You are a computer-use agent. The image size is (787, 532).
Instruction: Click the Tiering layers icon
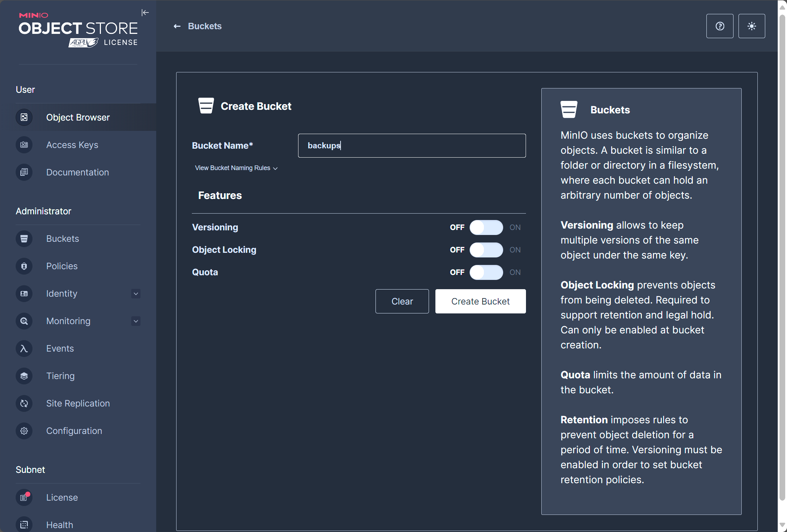pyautogui.click(x=24, y=376)
